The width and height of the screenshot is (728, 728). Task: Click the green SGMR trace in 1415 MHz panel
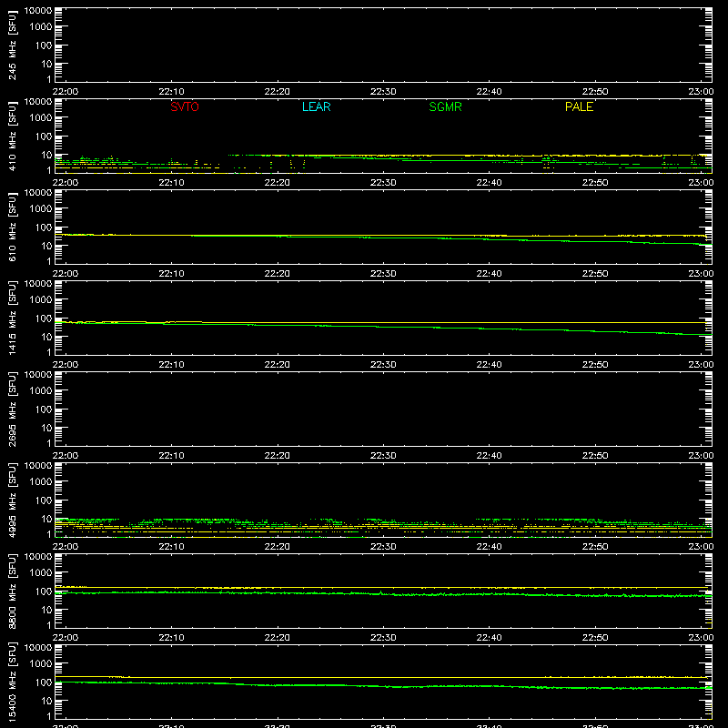point(383,327)
